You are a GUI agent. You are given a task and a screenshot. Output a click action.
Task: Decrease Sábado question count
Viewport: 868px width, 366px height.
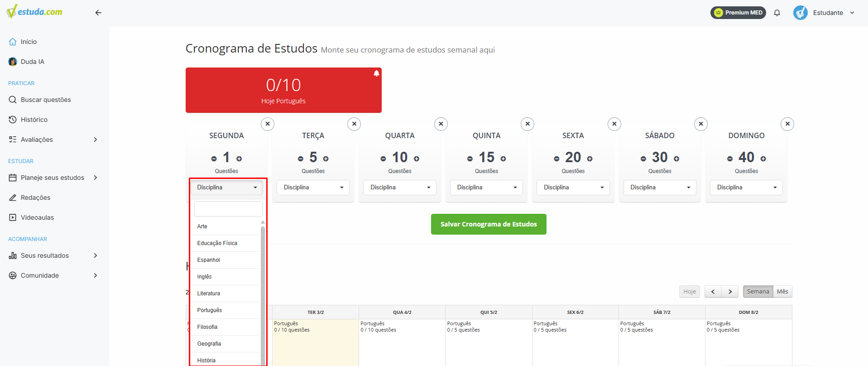click(x=643, y=159)
